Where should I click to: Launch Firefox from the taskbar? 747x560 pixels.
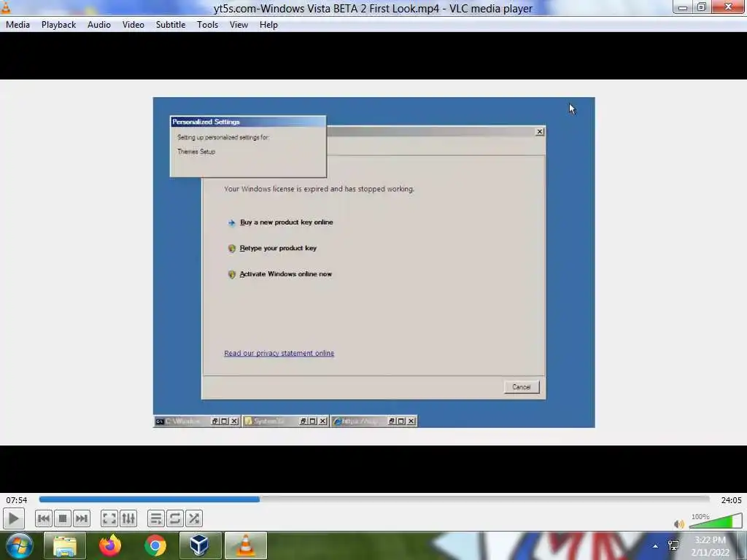coord(110,545)
